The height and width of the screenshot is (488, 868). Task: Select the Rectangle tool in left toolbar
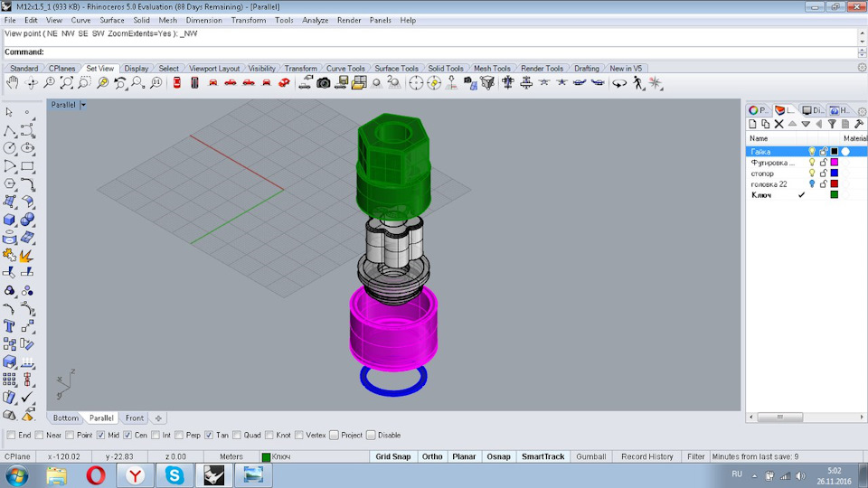pyautogui.click(x=27, y=166)
